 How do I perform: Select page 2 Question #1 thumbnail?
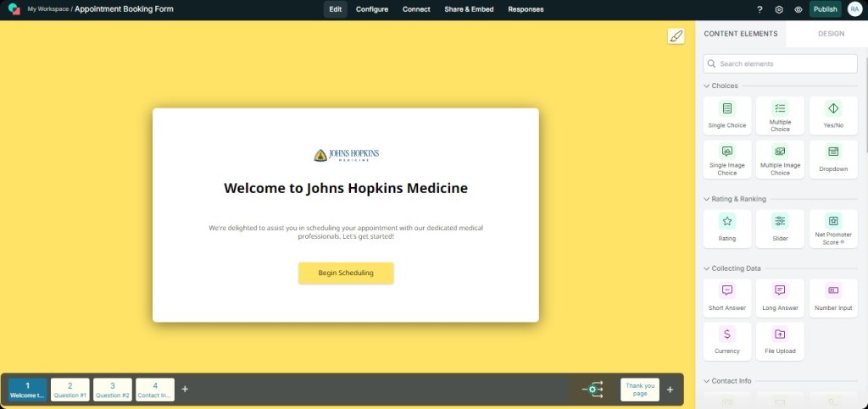[x=70, y=390]
